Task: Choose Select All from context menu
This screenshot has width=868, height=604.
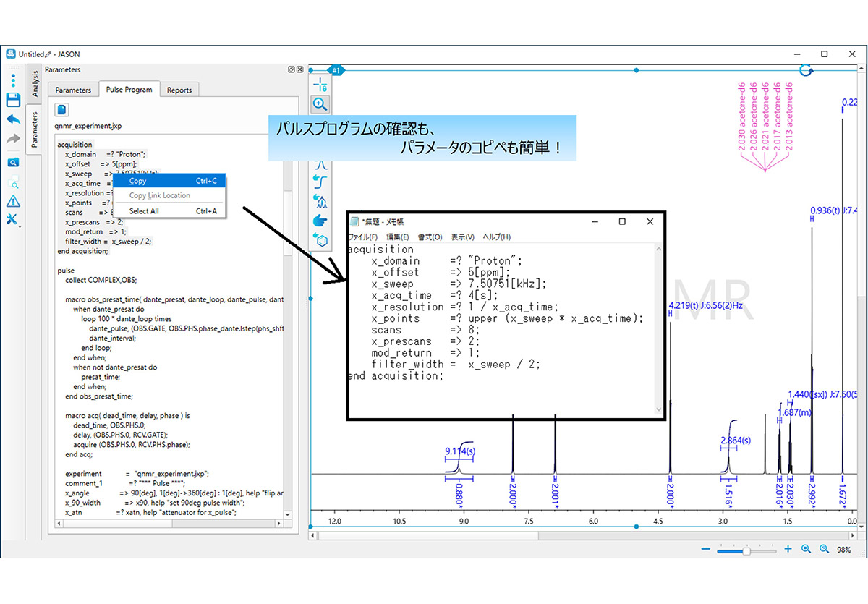Action: [x=144, y=211]
